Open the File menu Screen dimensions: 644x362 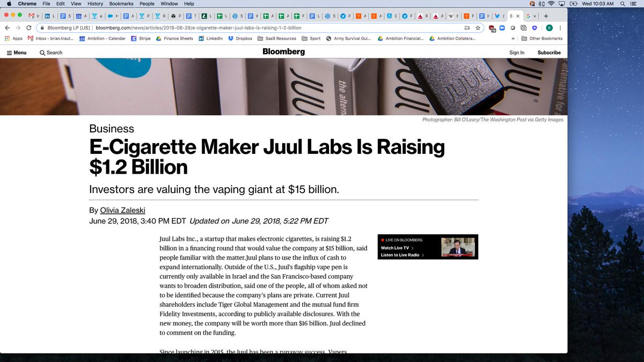tap(47, 4)
